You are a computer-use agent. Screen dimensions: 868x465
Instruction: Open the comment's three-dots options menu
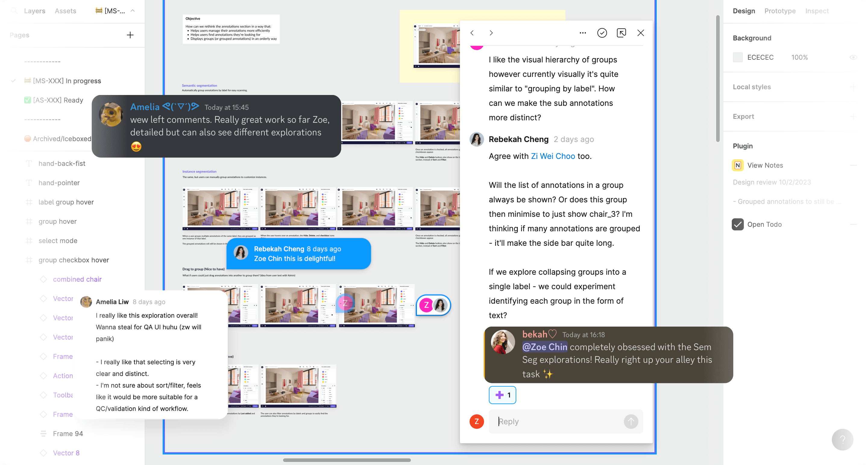point(583,33)
